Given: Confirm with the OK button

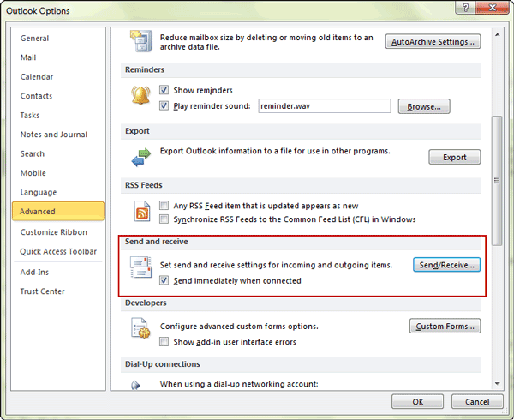Looking at the screenshot, I should pyautogui.click(x=418, y=402).
